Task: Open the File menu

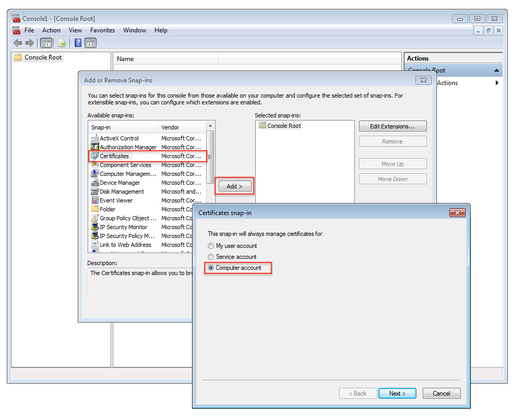Action: point(29,30)
